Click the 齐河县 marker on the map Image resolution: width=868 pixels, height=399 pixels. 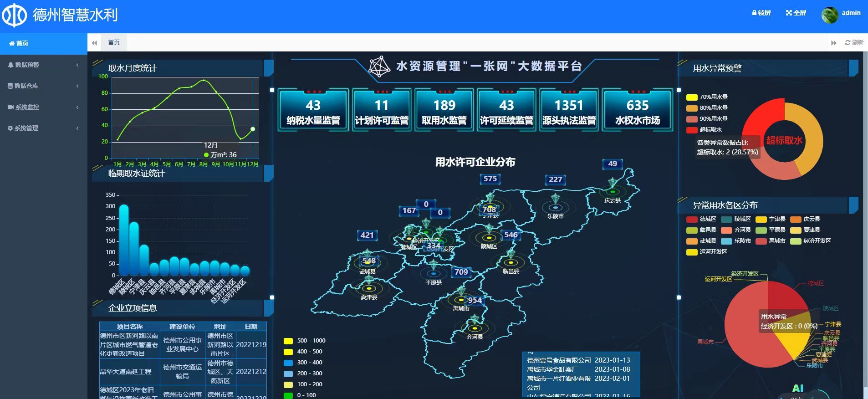pyautogui.click(x=475, y=328)
